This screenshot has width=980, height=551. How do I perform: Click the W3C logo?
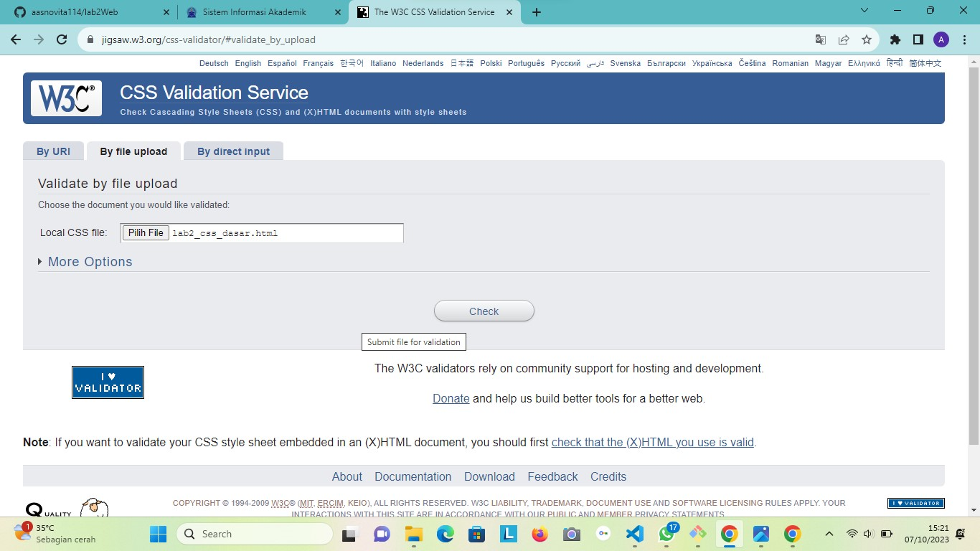point(66,98)
